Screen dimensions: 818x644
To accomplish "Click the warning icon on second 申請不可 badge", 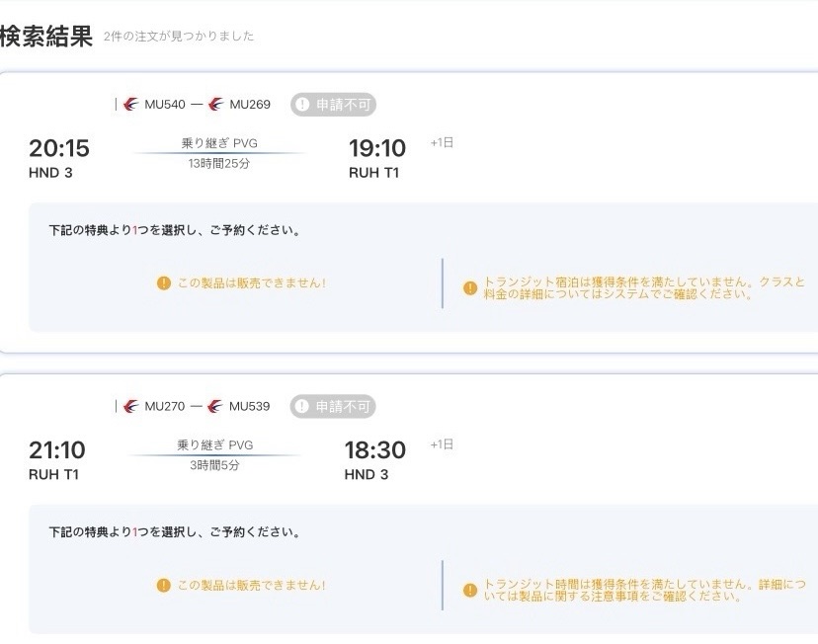I will (x=303, y=406).
